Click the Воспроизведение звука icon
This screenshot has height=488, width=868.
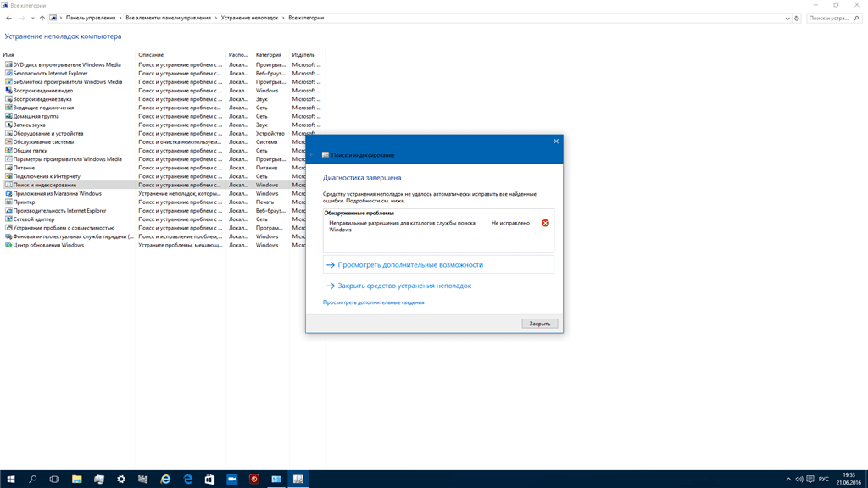tap(8, 99)
